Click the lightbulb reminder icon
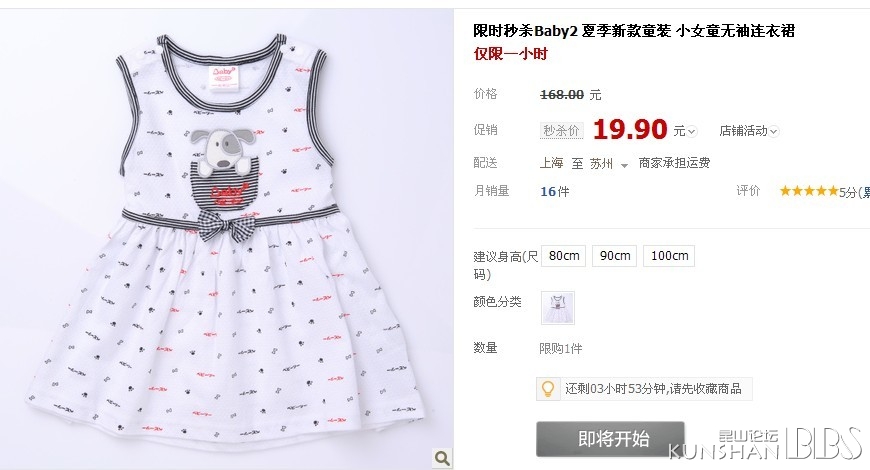870x470 pixels. pos(548,388)
